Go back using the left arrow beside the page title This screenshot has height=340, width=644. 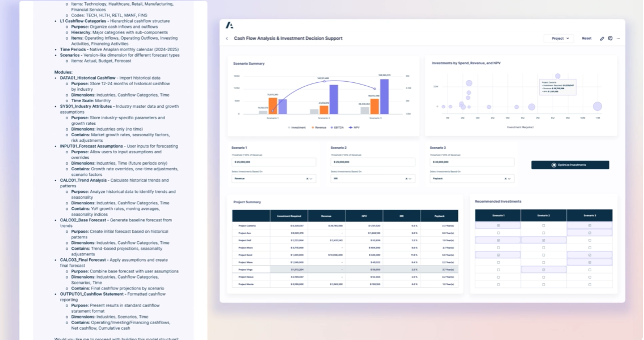click(227, 39)
